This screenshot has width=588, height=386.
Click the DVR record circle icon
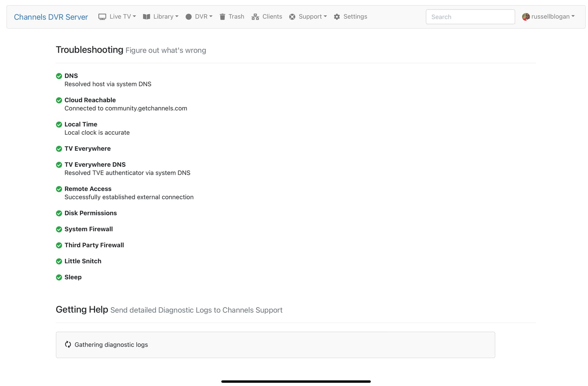189,17
